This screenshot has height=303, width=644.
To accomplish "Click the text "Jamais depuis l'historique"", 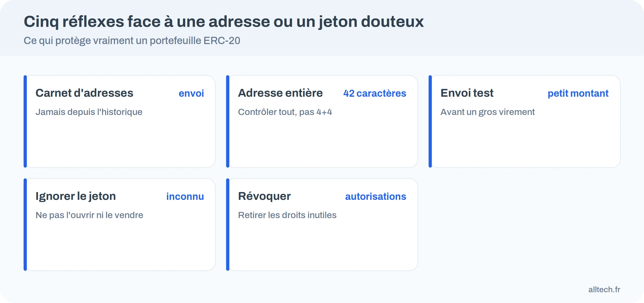I will (89, 112).
